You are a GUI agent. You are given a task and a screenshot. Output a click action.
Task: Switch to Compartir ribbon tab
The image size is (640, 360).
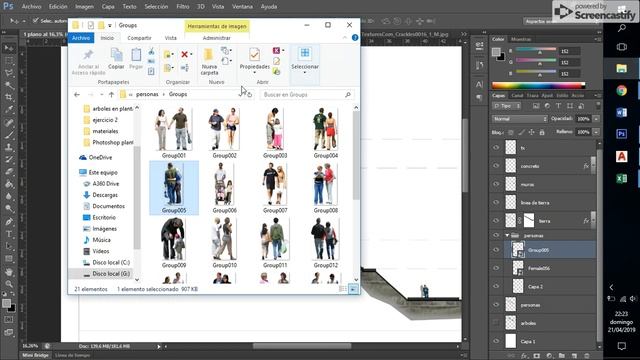click(x=139, y=38)
